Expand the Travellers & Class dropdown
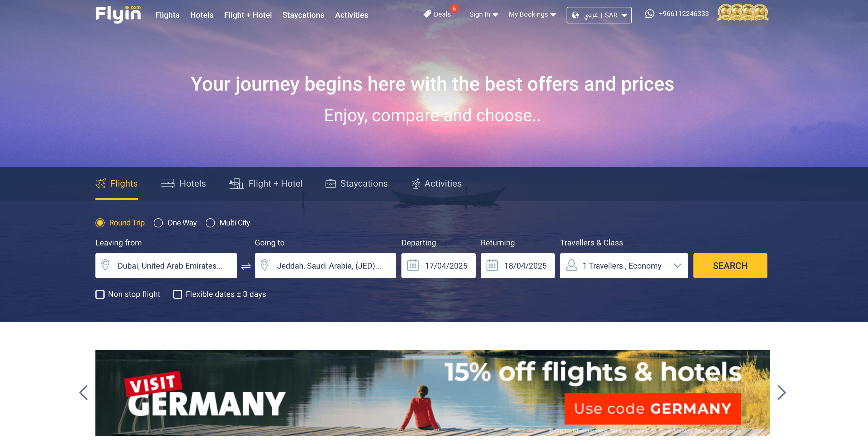Viewport: 868px width, 444px height. click(624, 265)
